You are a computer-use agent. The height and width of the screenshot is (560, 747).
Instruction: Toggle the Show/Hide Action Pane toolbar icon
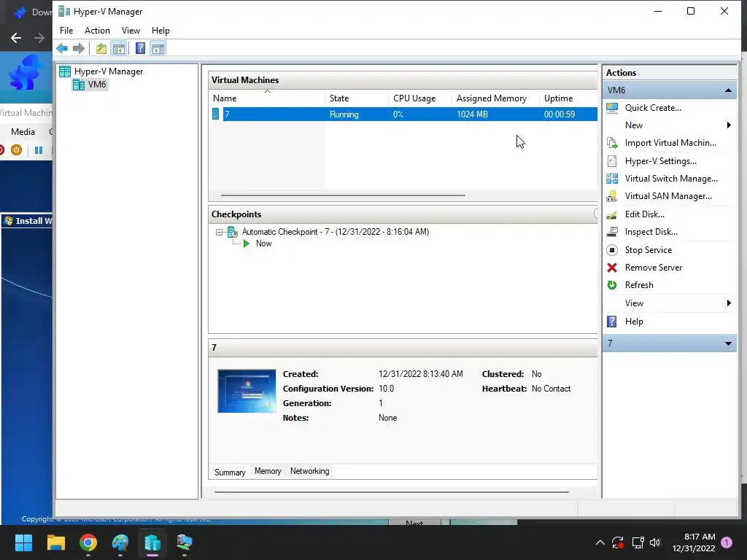click(158, 48)
